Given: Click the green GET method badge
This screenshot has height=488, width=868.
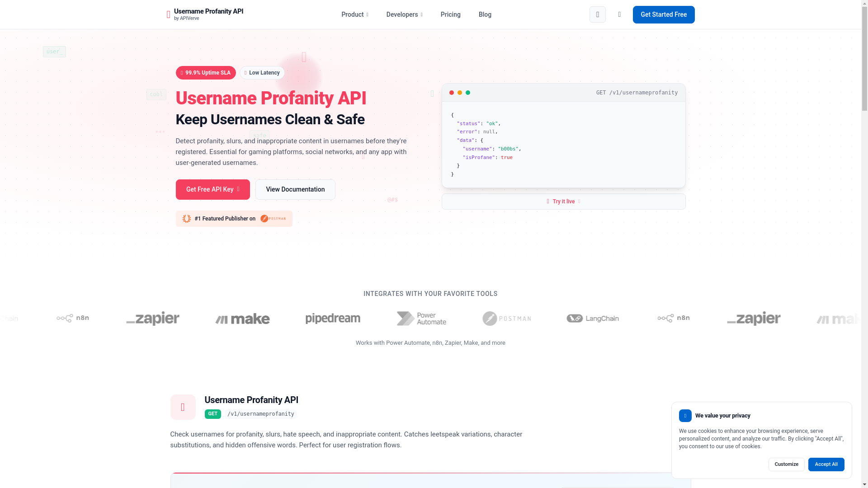Looking at the screenshot, I should 212,414.
